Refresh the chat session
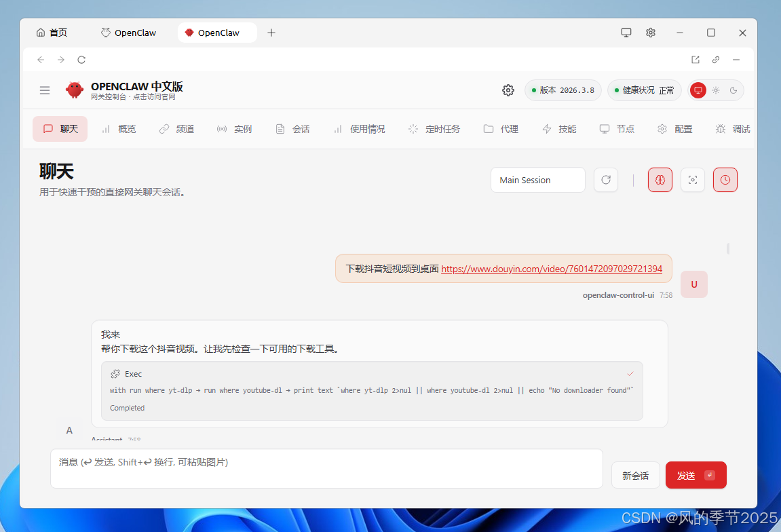This screenshot has height=532, width=781. pyautogui.click(x=606, y=180)
